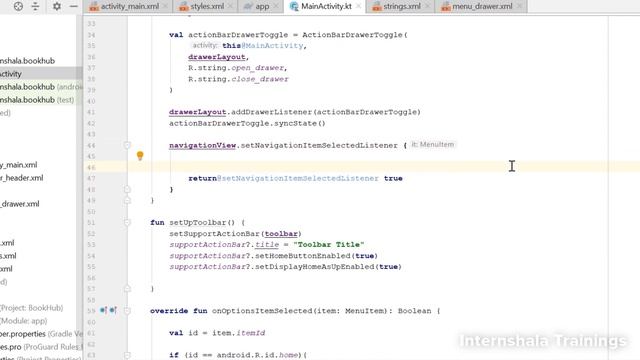
Task: Close the app tab
Action: pyautogui.click(x=276, y=6)
